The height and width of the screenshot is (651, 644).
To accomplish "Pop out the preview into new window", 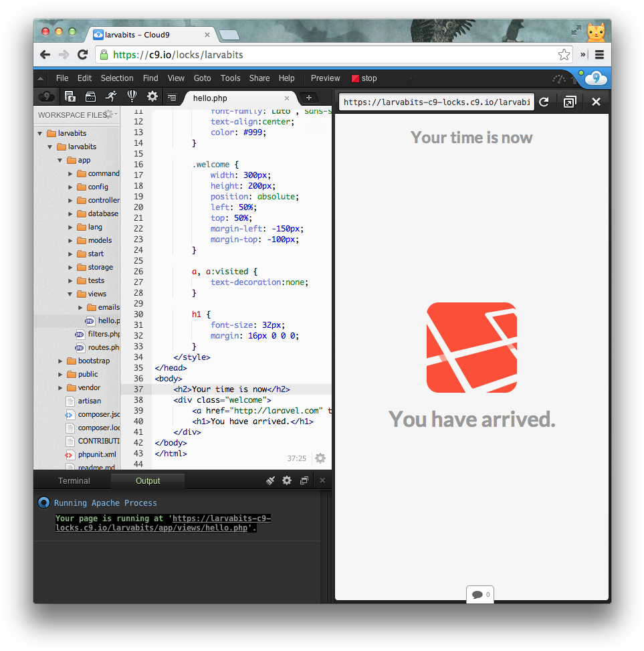I will (x=570, y=102).
